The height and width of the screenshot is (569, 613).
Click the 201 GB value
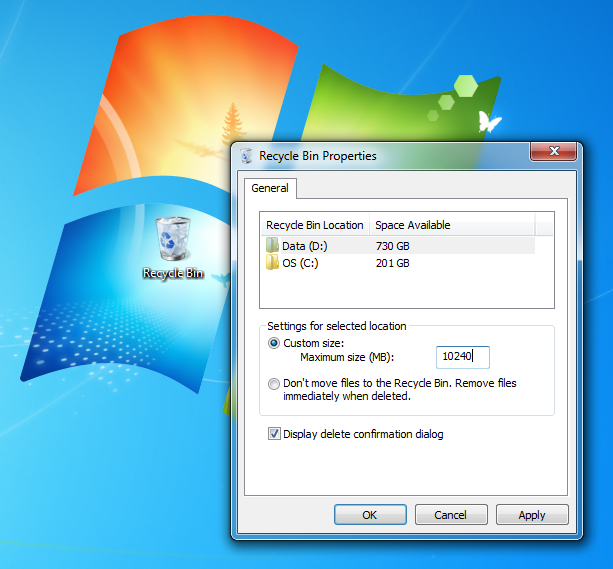(x=393, y=263)
